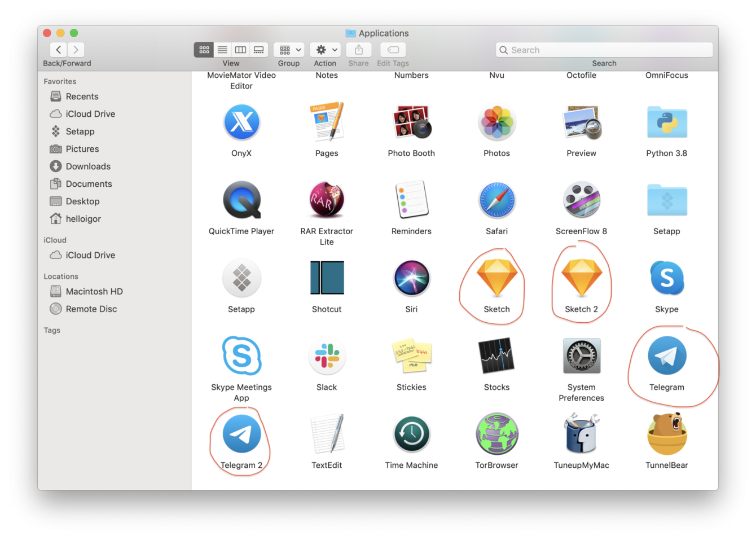Open the Reminders app icon

(412, 200)
